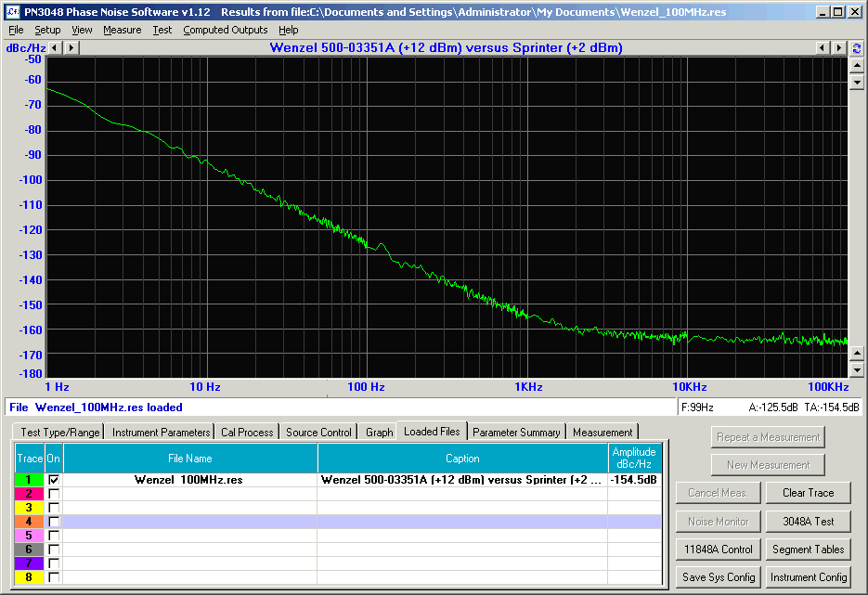868x595 pixels.
Task: Select the Loaded Files tab
Action: point(432,432)
